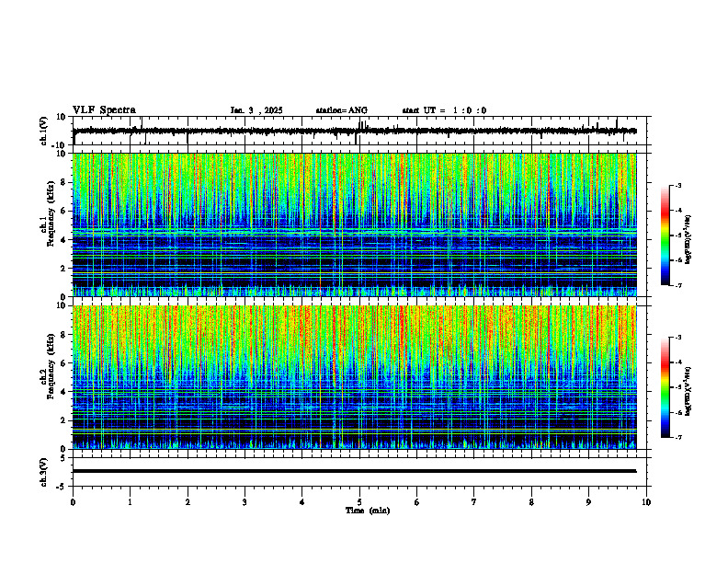Click the ch.2 frequency spectrogram panel

pos(354,377)
